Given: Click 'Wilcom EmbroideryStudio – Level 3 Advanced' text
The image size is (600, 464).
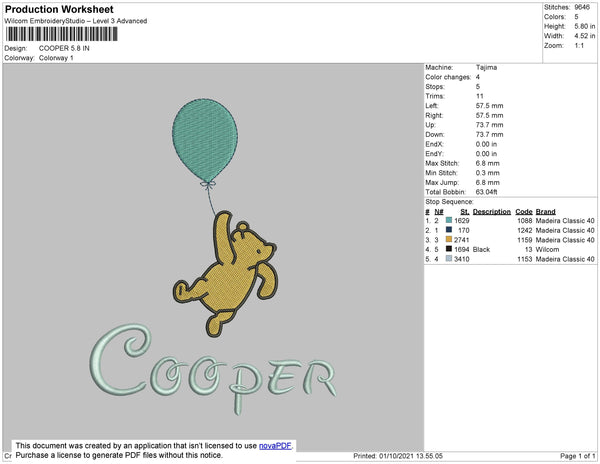Looking at the screenshot, I should pyautogui.click(x=76, y=21).
